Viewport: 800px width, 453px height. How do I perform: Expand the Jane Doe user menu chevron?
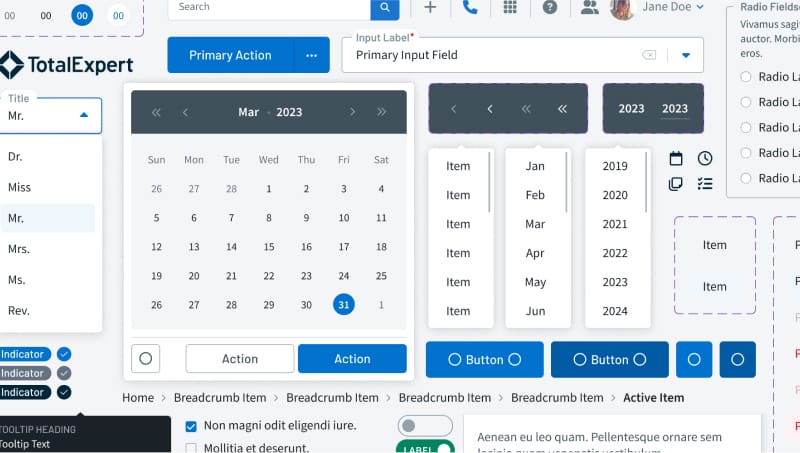point(700,7)
